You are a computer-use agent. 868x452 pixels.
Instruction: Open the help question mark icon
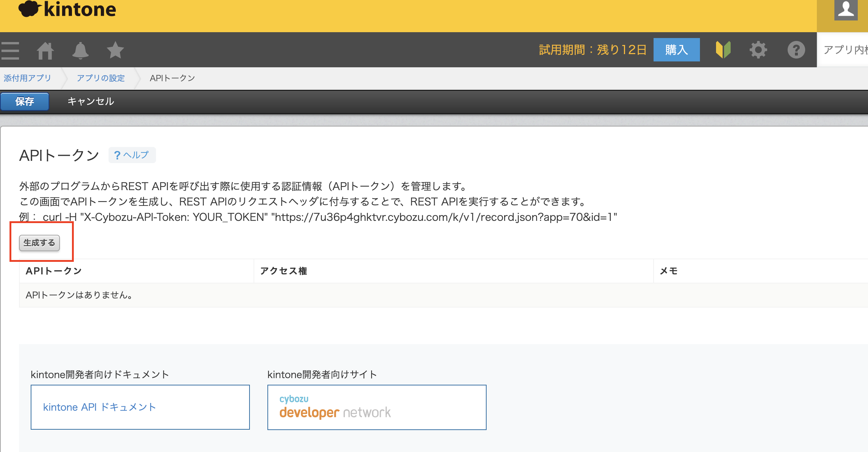(796, 50)
